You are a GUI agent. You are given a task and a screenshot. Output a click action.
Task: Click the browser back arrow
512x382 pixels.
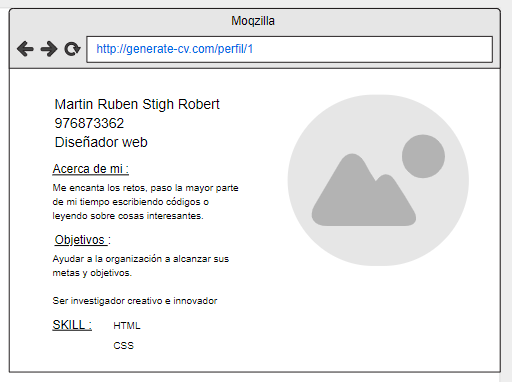[x=25, y=49]
